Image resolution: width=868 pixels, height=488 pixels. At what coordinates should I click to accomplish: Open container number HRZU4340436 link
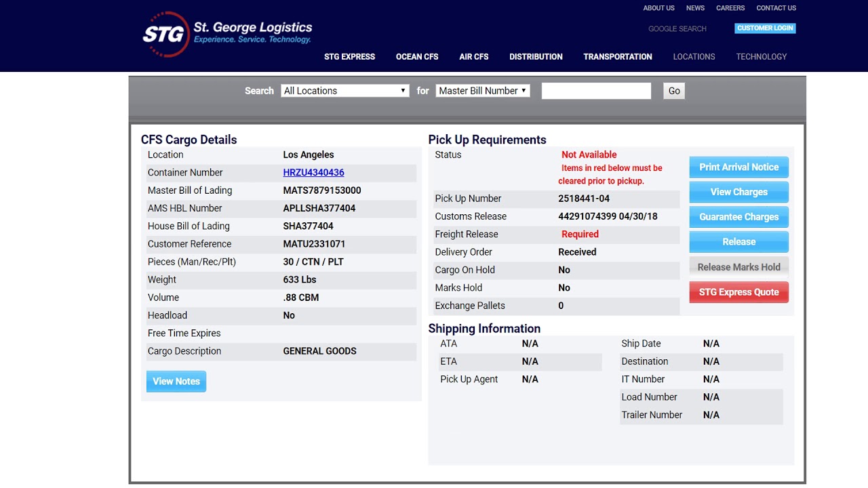tap(313, 173)
